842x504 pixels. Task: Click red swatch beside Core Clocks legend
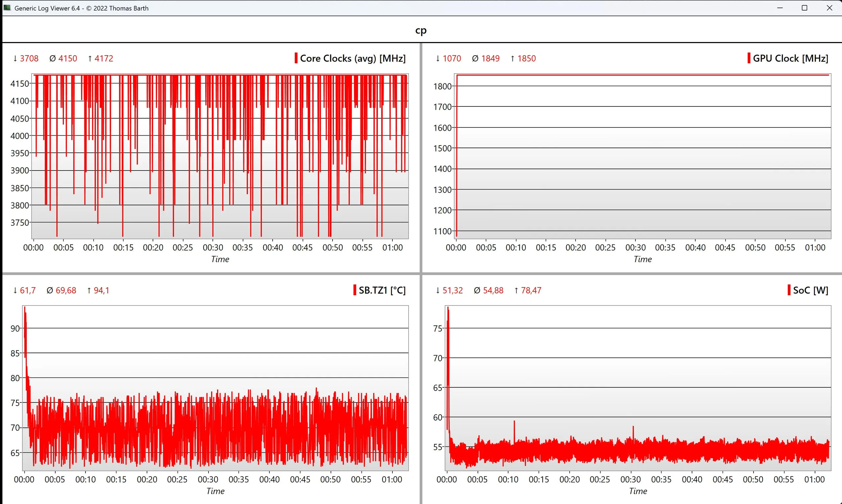(296, 58)
